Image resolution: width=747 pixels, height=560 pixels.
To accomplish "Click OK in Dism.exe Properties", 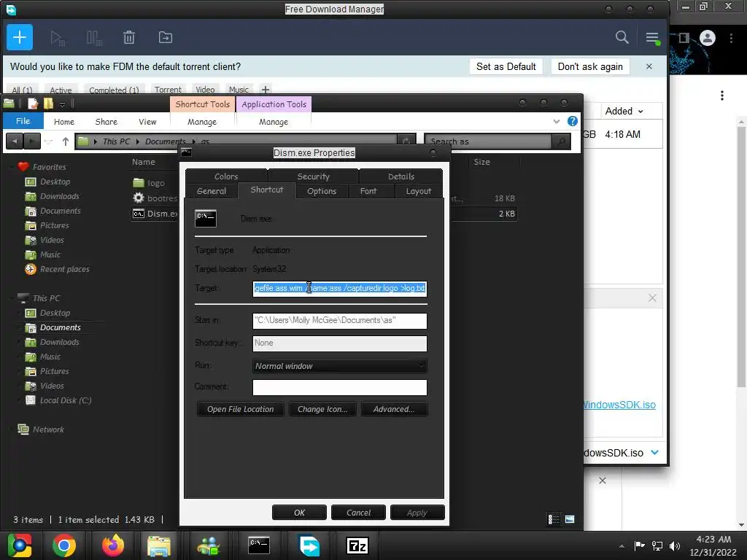I will (x=299, y=513).
